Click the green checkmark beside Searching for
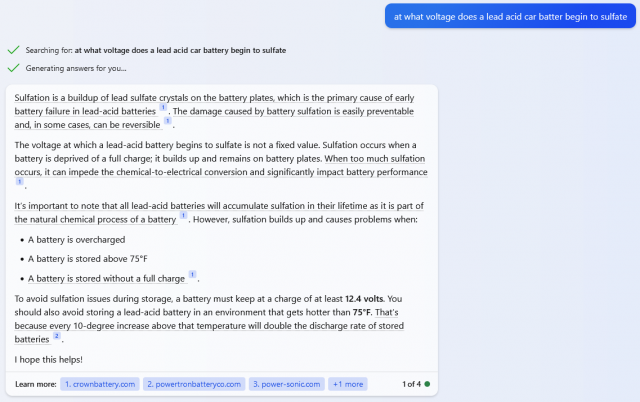 point(13,50)
